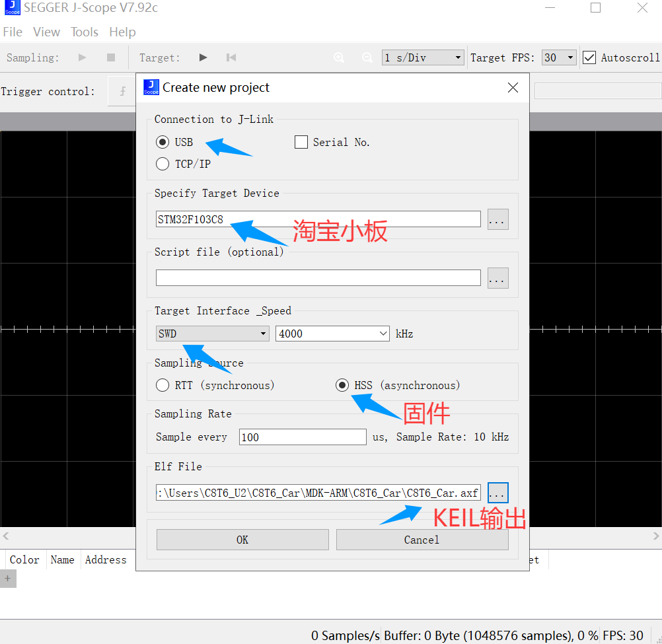
Task: Open the 4000 kHz speed dropdown
Action: point(332,334)
